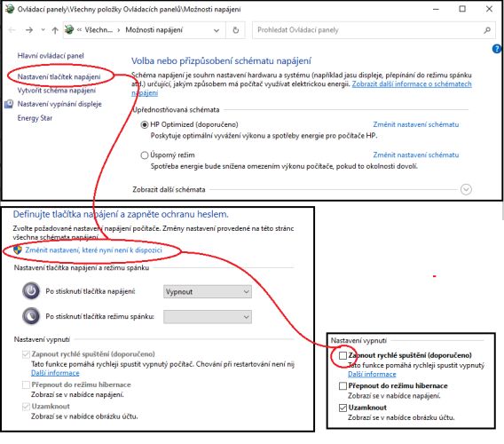504x444 pixels.
Task: Select Úsporný režim radio button
Action: pos(145,155)
